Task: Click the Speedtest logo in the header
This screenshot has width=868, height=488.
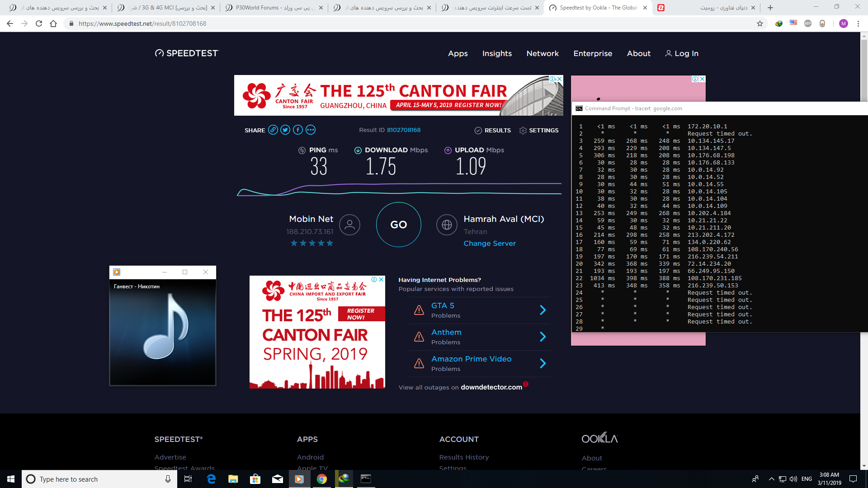Action: [x=186, y=53]
